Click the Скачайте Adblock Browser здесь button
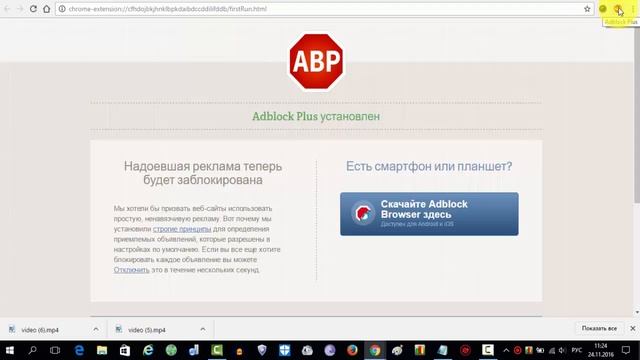The image size is (640, 360). point(429,214)
